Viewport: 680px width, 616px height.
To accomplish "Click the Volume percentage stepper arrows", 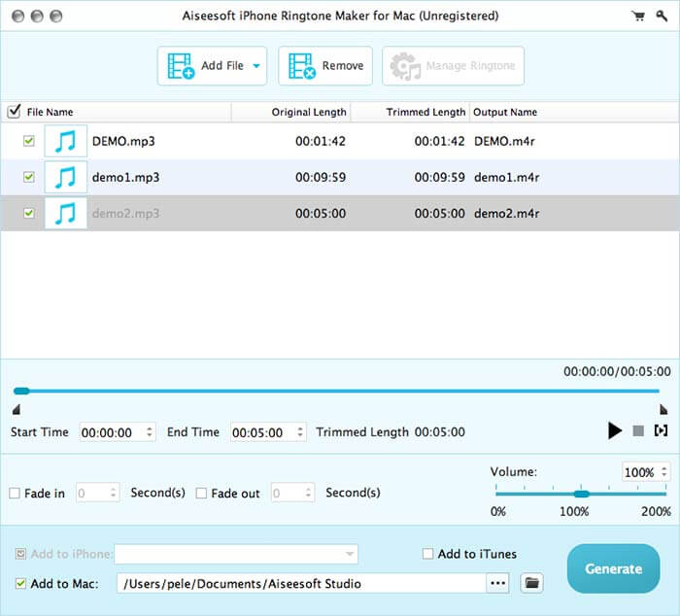I will coord(663,471).
